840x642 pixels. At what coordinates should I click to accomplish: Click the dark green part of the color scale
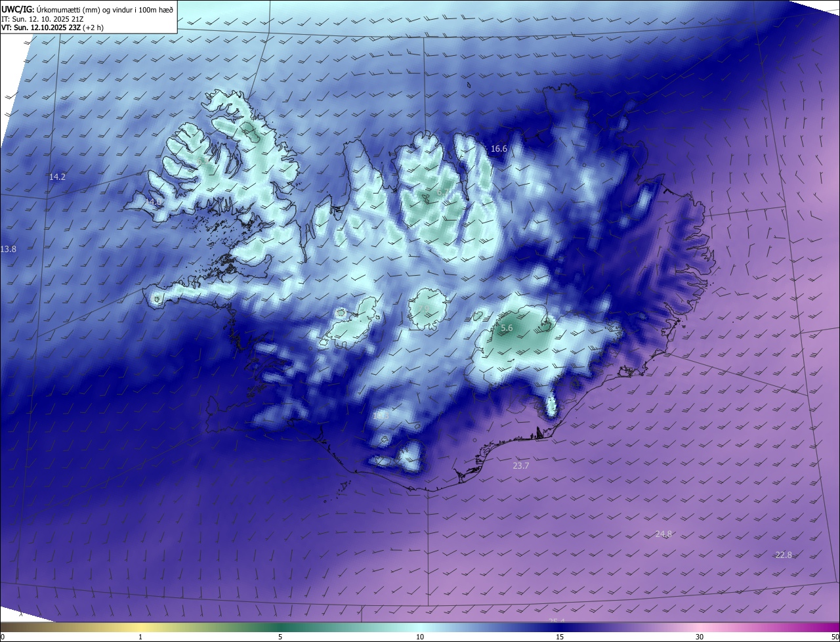click(x=280, y=627)
